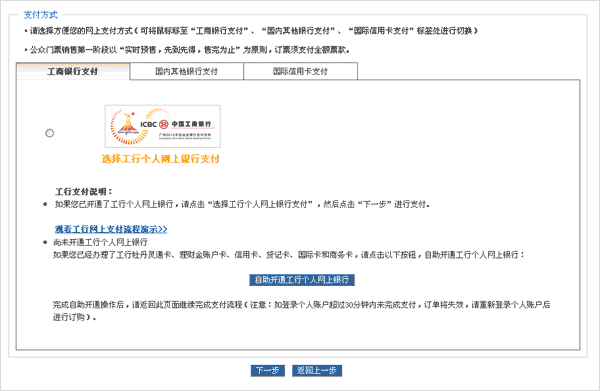Click the 下一步 button
The image size is (600, 391).
pos(268,370)
